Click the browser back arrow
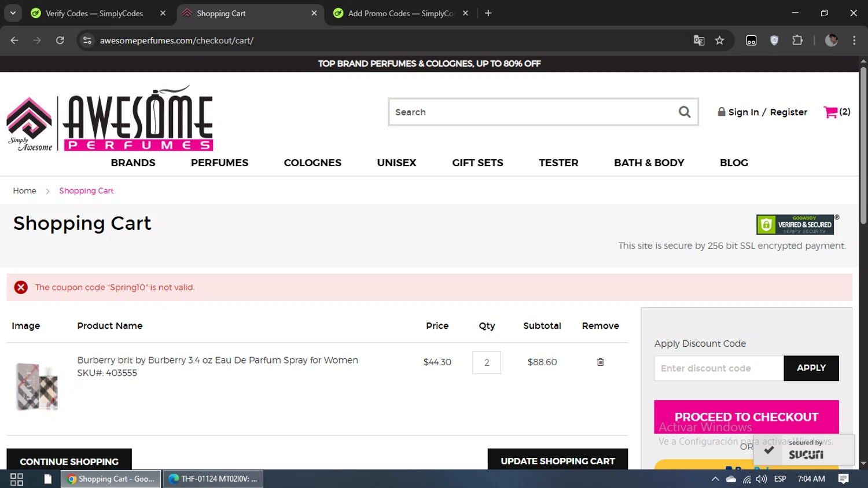This screenshot has height=488, width=868. (14, 41)
